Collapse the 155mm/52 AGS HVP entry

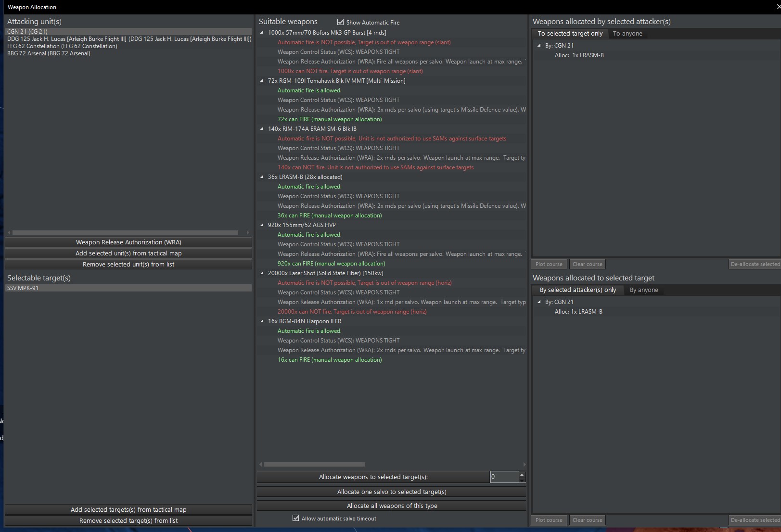[262, 225]
